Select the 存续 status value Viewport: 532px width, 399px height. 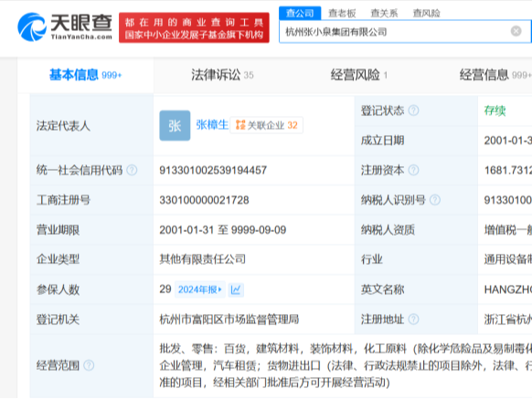coord(495,110)
